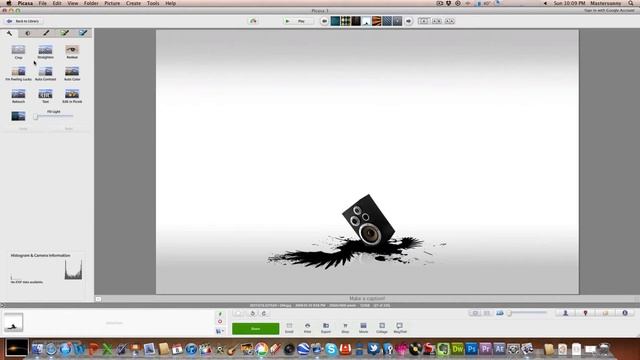Open Dreamweaver from the dock
Screen dimensions: 640x360
[458, 349]
